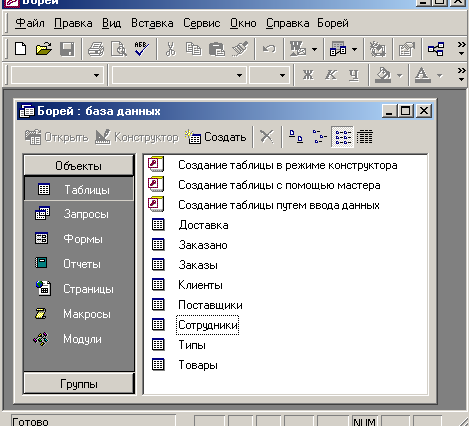Click the Delete X icon in database window
Screen dimensions: 469x426
(267, 137)
